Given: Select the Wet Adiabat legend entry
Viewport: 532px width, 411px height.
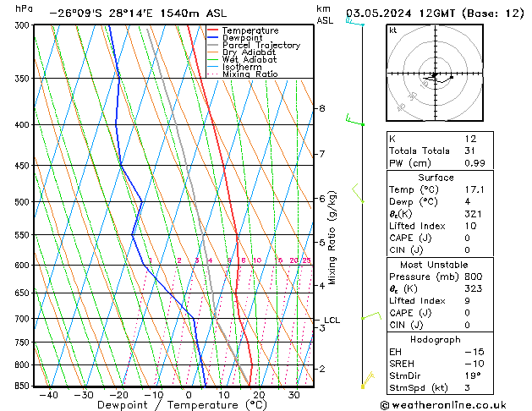Looking at the screenshot, I should point(242,60).
